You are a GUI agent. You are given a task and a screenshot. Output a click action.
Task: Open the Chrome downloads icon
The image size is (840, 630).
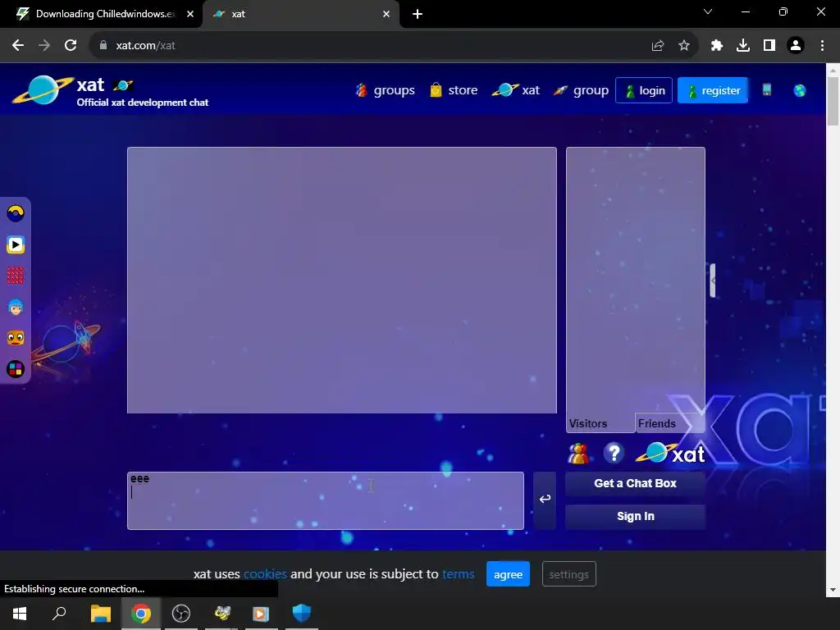743,46
